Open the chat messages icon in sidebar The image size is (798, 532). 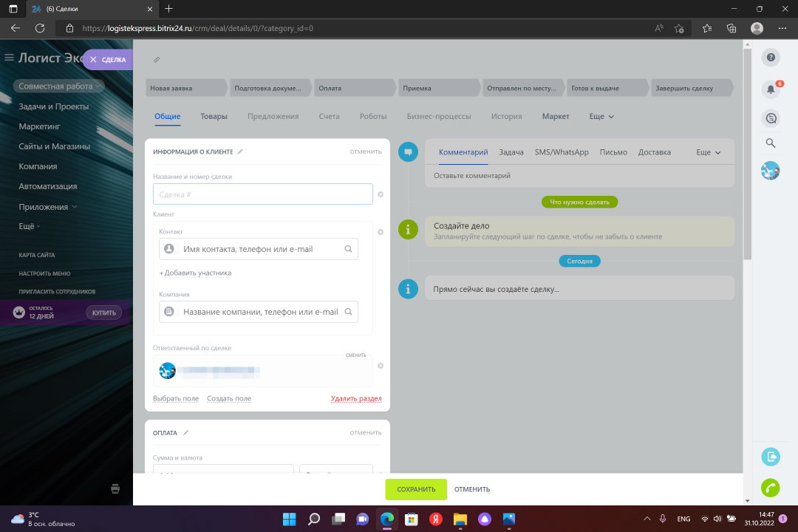click(x=771, y=118)
